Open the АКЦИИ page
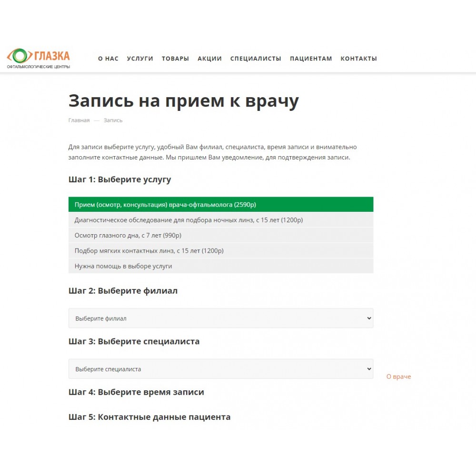Screen dimensions: 476x476 pos(209,59)
